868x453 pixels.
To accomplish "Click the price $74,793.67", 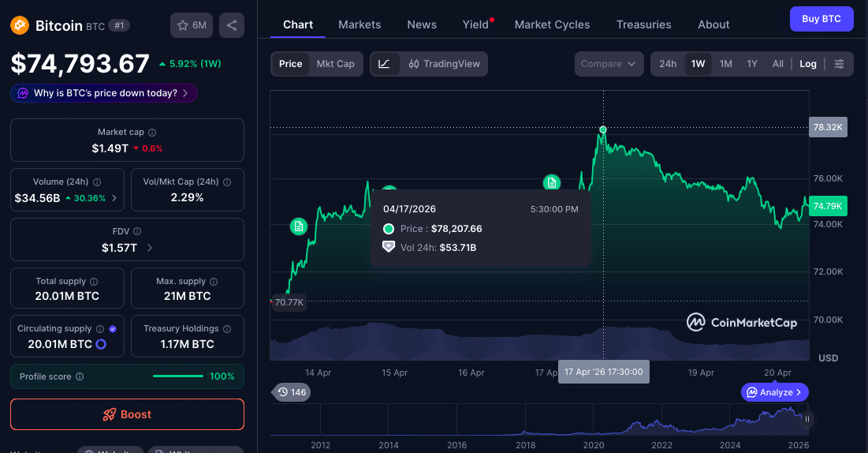I will pos(80,64).
